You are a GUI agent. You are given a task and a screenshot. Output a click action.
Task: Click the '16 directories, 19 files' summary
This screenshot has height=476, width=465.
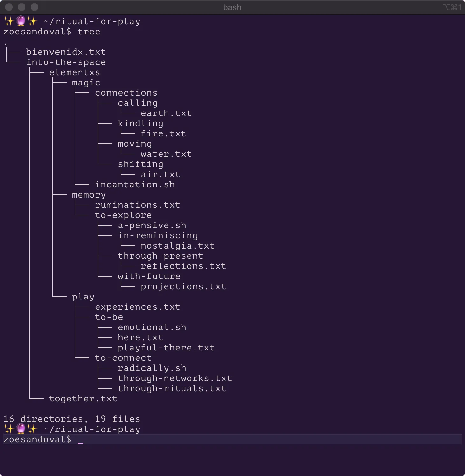(72, 419)
